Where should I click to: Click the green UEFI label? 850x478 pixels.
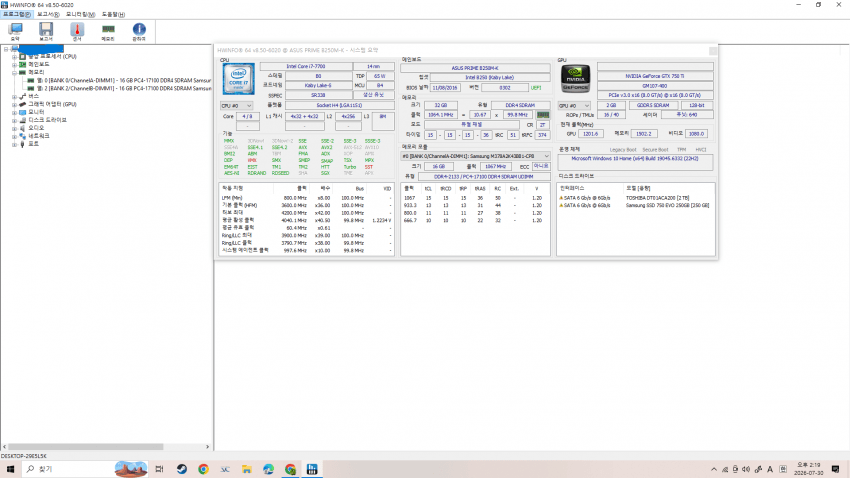point(536,88)
